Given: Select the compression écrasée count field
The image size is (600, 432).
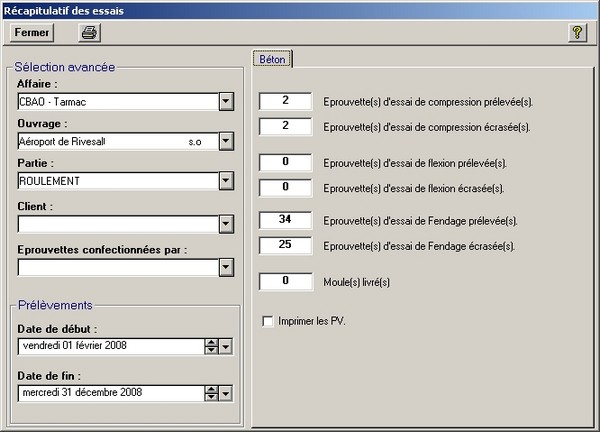Looking at the screenshot, I should click(287, 126).
